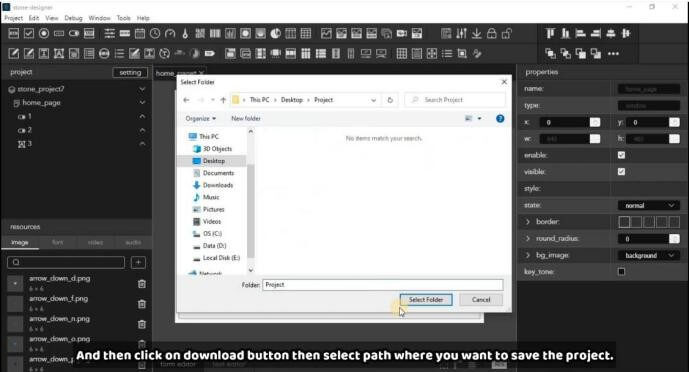Screen dimensions: 689x372
Task: Delete arrow_down_f.png resource
Action: [x=141, y=304]
